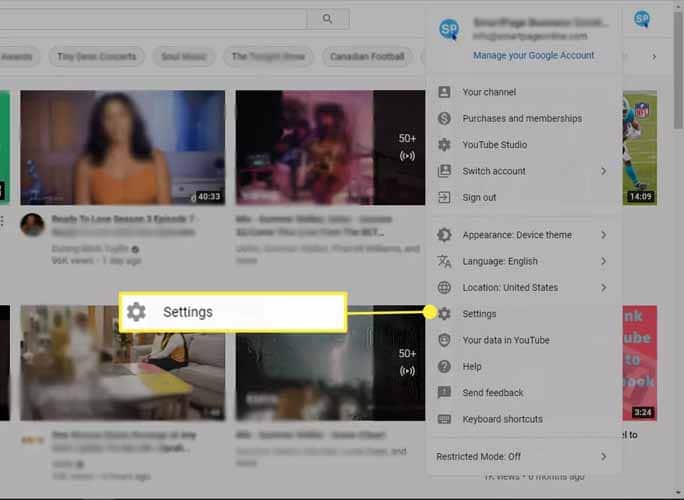Click the Appearance: Device theme label
Screen dimensions: 684x500
point(517,235)
